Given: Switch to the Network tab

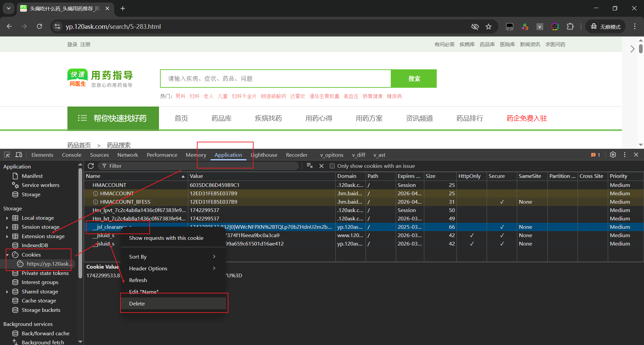Looking at the screenshot, I should click(x=127, y=155).
